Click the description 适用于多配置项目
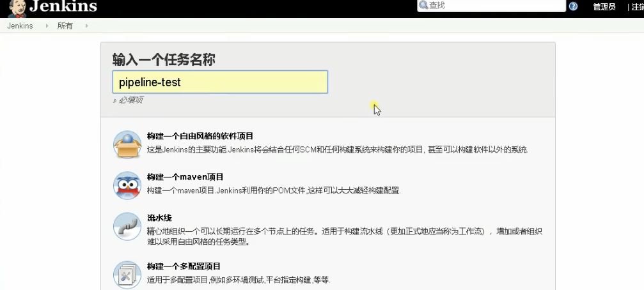The image size is (644, 290). [x=239, y=280]
